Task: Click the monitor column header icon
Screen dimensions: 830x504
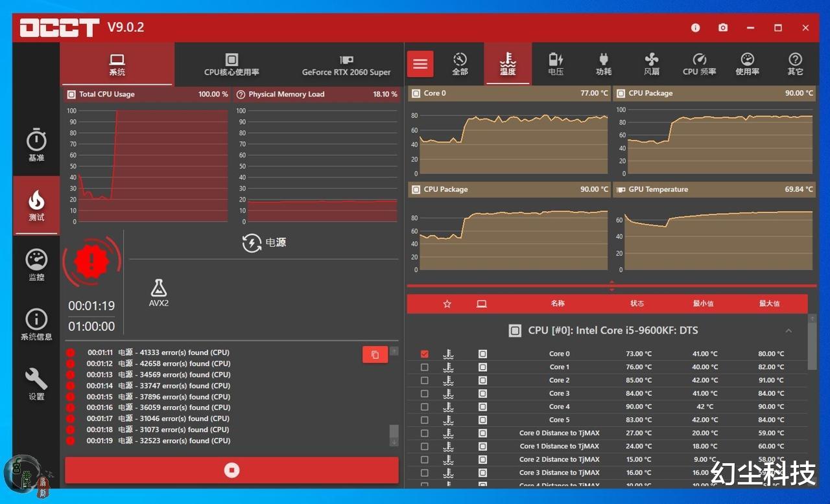Action: pyautogui.click(x=481, y=303)
